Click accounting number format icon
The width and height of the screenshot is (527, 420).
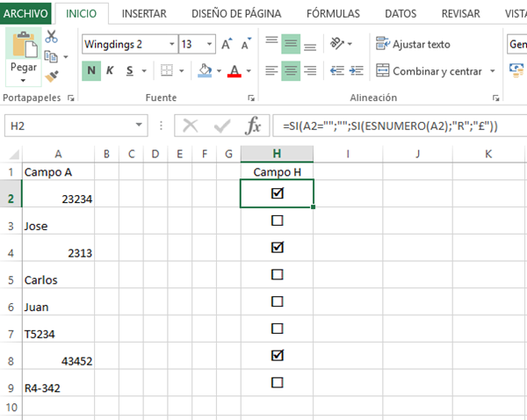click(x=516, y=70)
